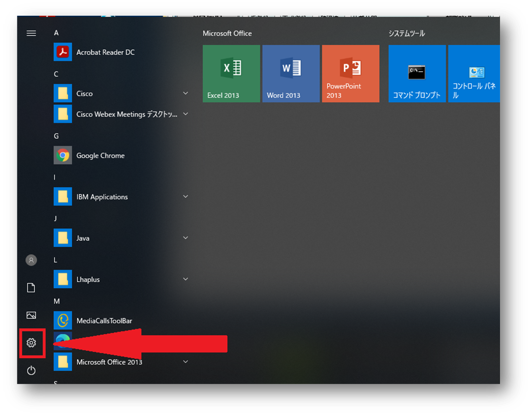Click the letter J section header

click(x=55, y=218)
